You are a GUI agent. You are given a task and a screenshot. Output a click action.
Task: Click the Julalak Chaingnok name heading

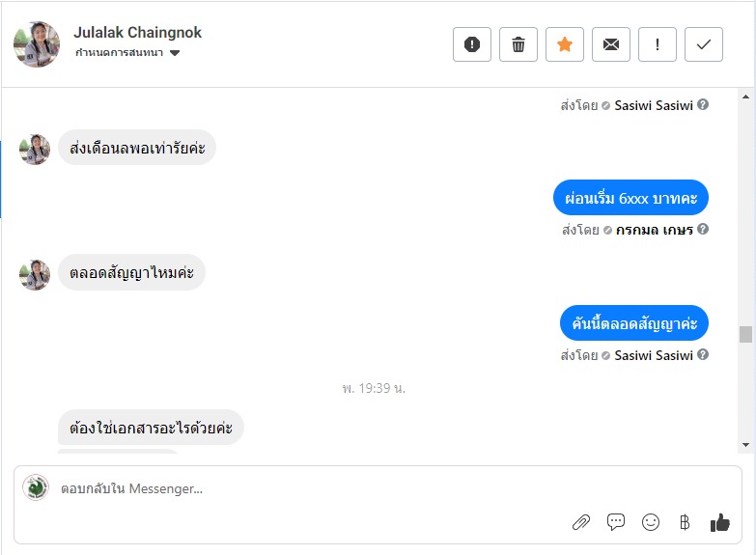137,33
